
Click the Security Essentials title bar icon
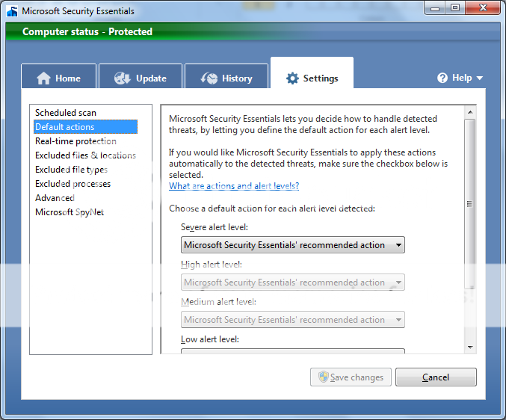click(x=12, y=11)
